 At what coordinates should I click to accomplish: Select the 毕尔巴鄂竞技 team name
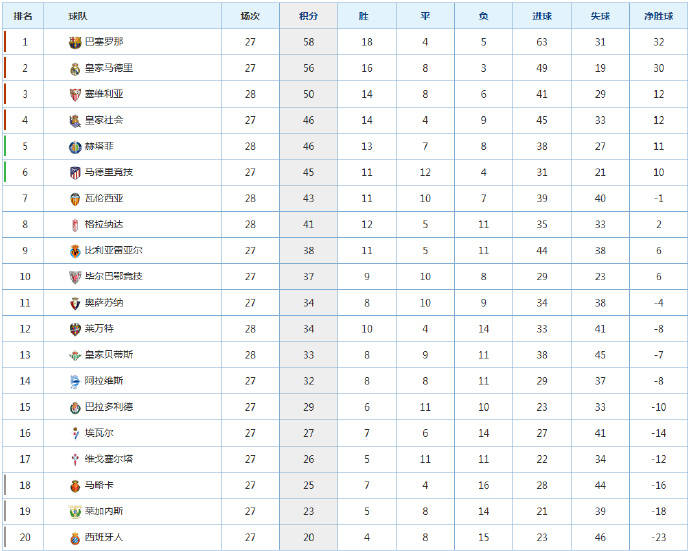[114, 276]
